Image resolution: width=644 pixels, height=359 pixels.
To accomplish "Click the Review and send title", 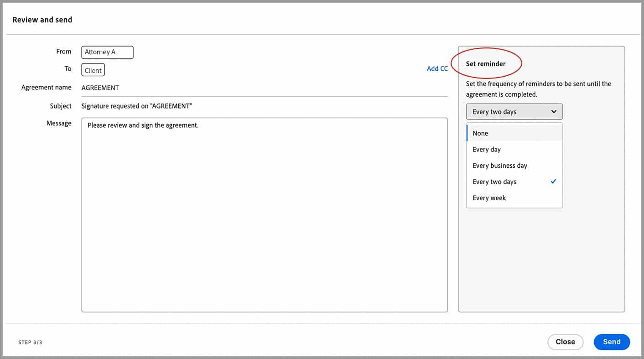I will coord(42,20).
